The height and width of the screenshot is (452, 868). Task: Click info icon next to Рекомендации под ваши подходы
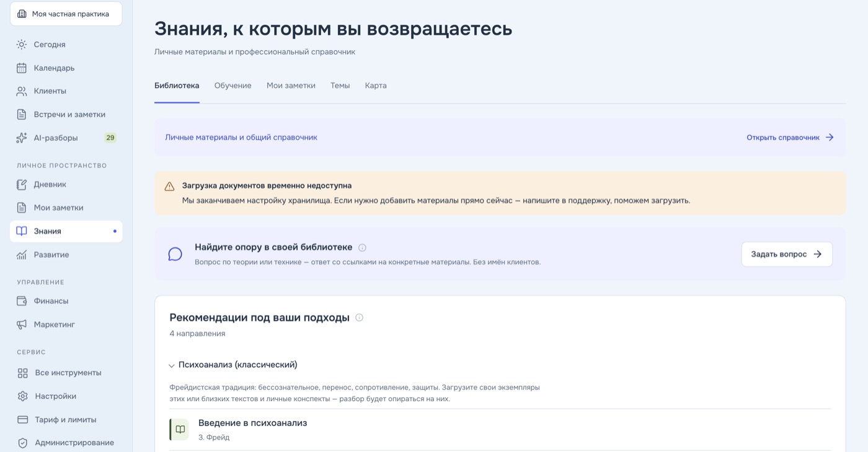click(359, 317)
